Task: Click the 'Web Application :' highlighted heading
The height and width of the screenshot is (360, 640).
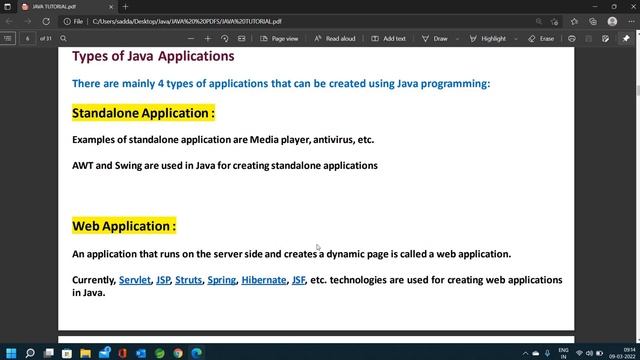Action: tap(124, 226)
